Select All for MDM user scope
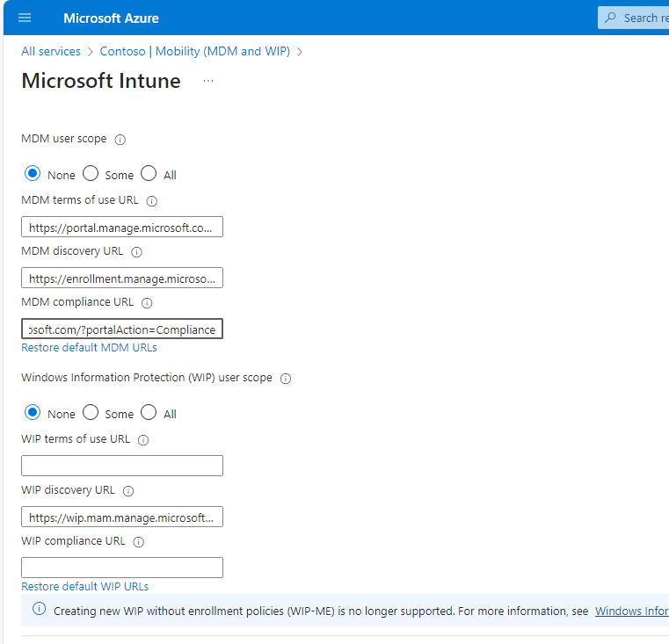Viewport: 669px width, 644px height. pos(149,174)
